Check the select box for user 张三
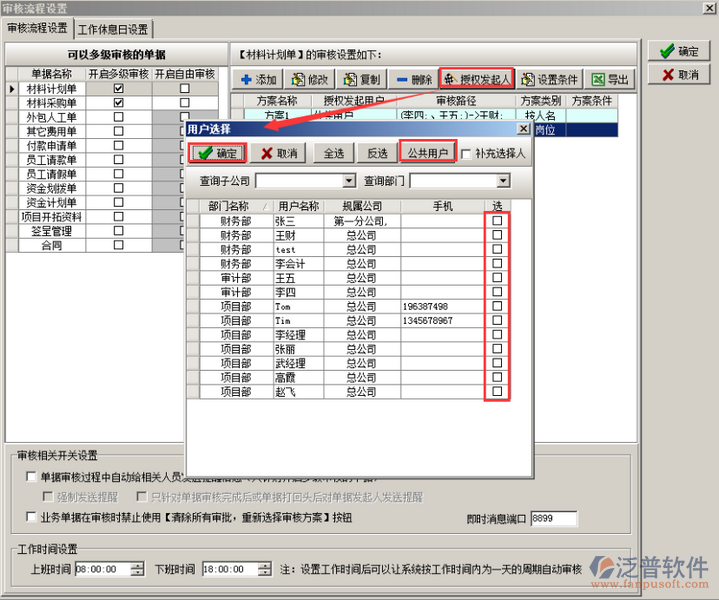Image resolution: width=719 pixels, height=600 pixels. (x=497, y=221)
